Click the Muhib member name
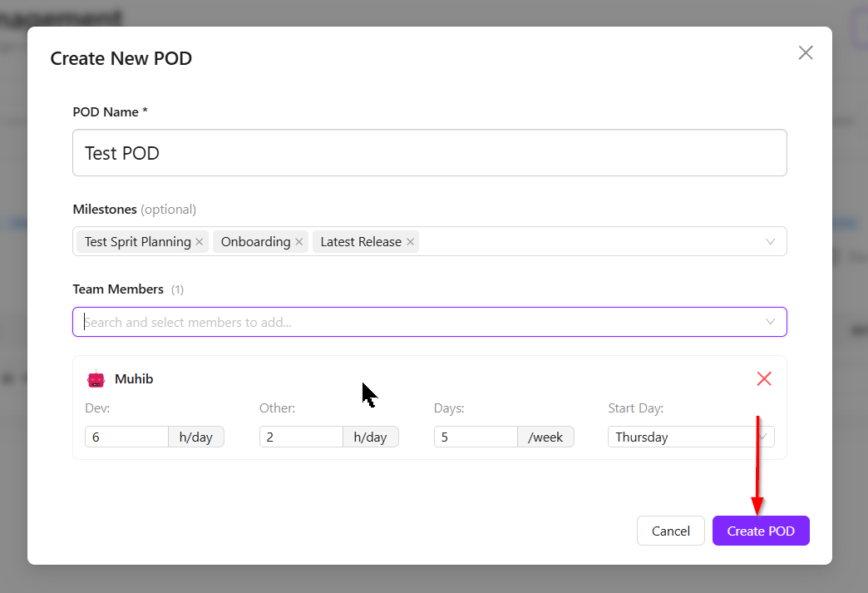Screen dimensions: 868x593 point(134,379)
